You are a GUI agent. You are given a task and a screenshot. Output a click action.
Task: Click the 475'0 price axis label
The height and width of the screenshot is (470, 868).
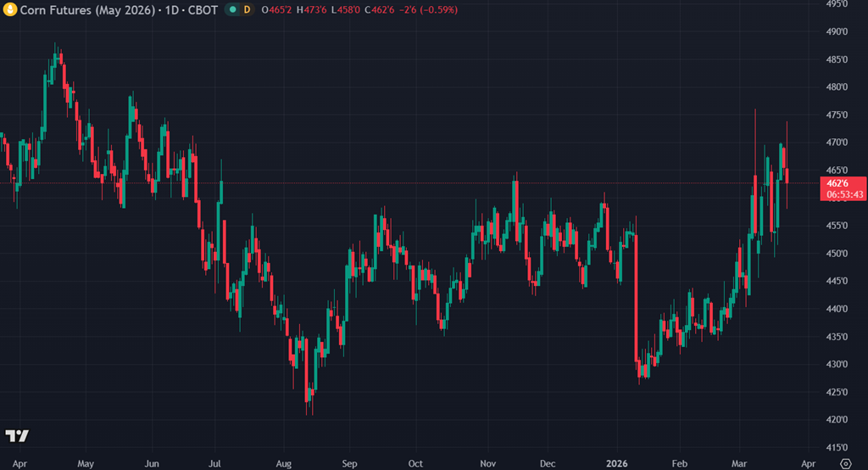837,115
